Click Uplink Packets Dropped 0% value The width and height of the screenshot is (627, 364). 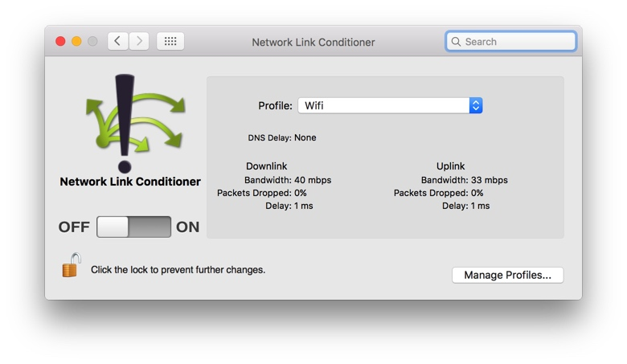[x=477, y=193]
